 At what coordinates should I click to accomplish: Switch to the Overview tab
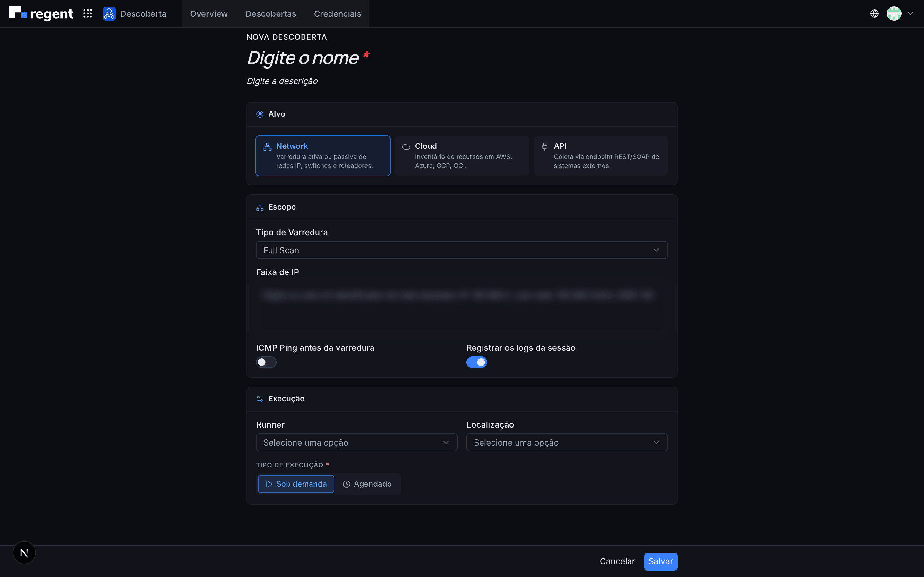coord(209,14)
